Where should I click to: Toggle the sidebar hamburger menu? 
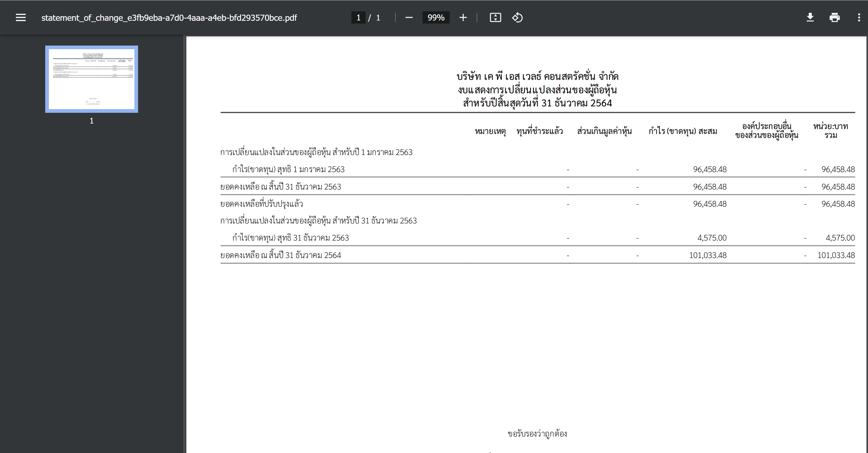20,17
